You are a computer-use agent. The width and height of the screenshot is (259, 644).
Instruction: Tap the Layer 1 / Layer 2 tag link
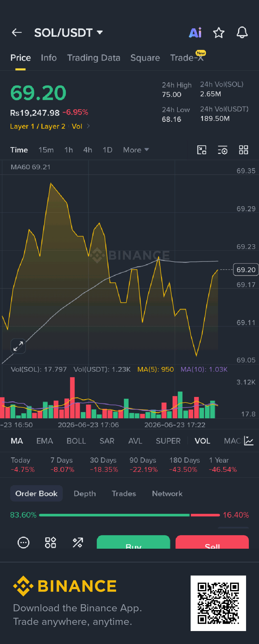[x=38, y=126]
